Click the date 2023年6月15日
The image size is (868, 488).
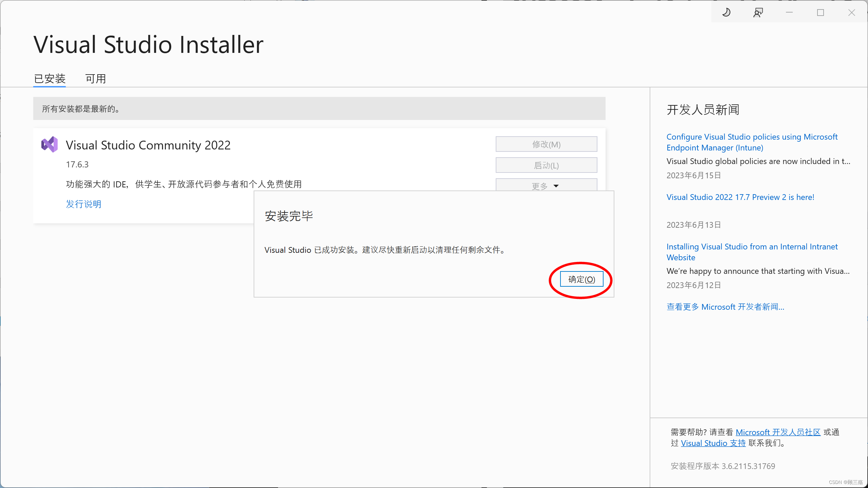694,176
